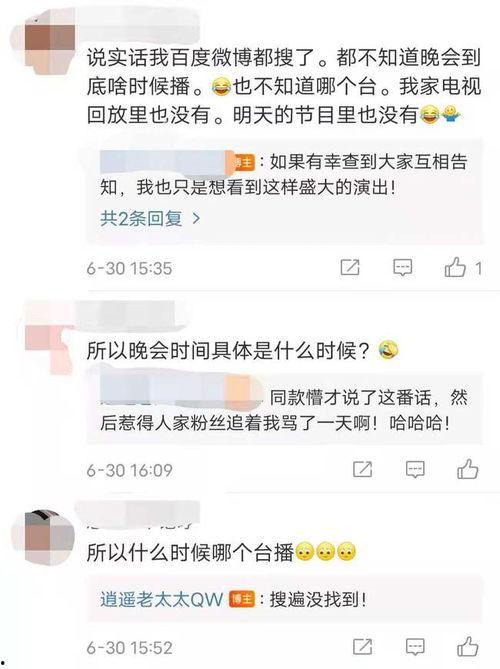Like the 6-30 15:52 comment
Viewport: 500px width, 669px height.
coord(468,646)
